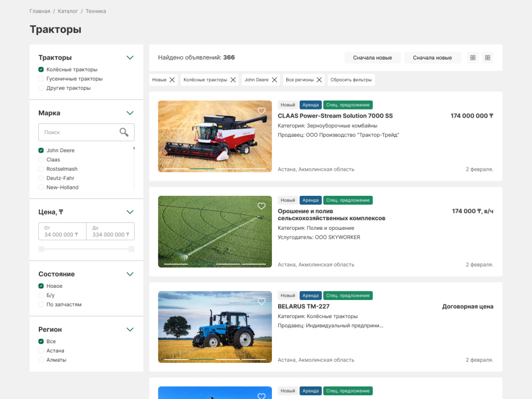Collapse the Марка filter section chevron
Image resolution: width=532 pixels, height=399 pixels.
coord(130,113)
